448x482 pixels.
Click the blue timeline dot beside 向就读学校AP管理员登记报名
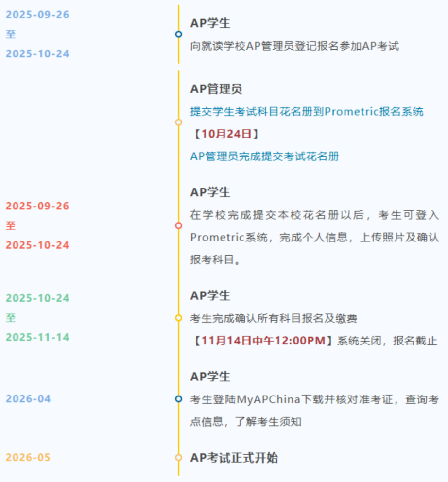pyautogui.click(x=178, y=34)
